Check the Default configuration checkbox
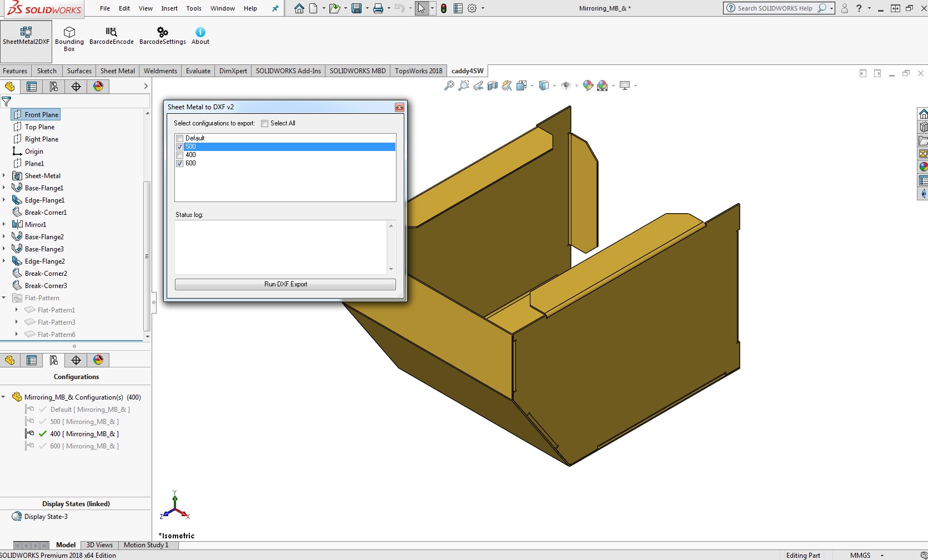 pos(180,138)
